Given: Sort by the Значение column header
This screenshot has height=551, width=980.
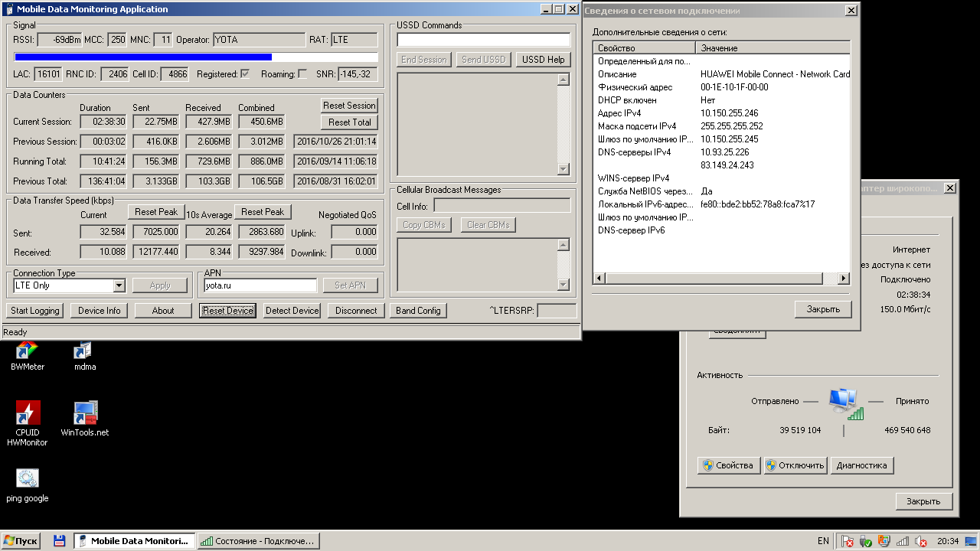Looking at the screenshot, I should tap(773, 48).
